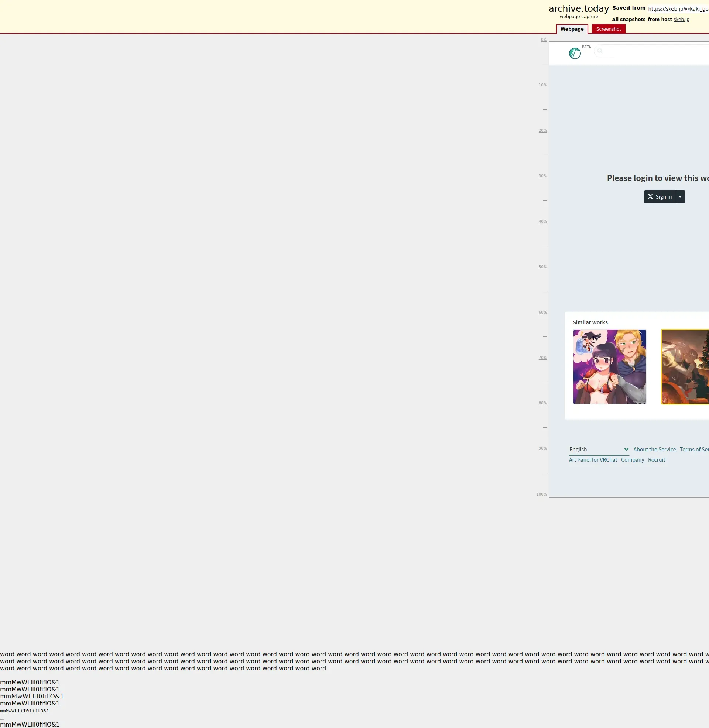The image size is (709, 728).
Task: Jump to the 10% page marker
Action: pyautogui.click(x=542, y=85)
